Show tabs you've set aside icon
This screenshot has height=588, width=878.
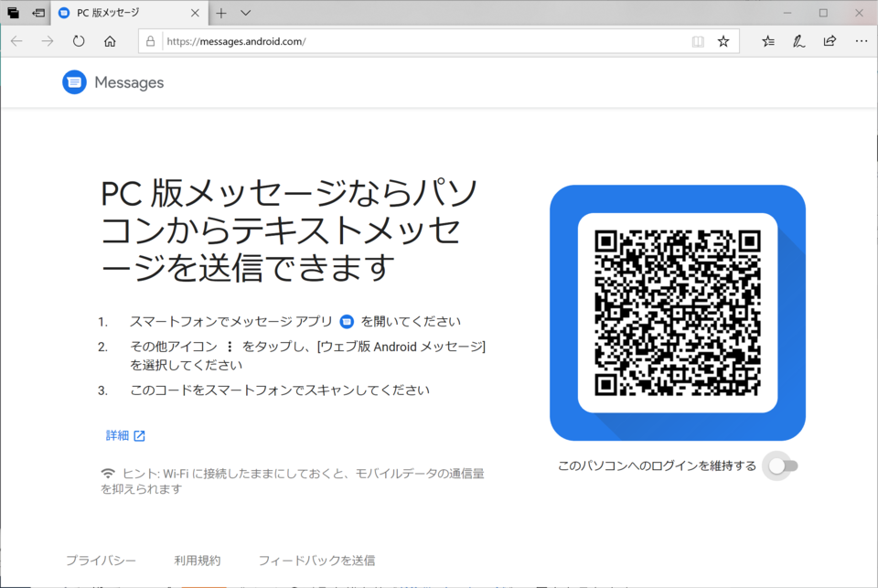point(13,12)
